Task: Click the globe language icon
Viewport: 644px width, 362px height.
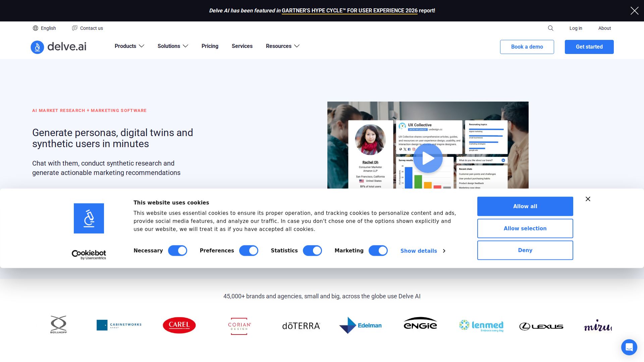Action: 36,28
